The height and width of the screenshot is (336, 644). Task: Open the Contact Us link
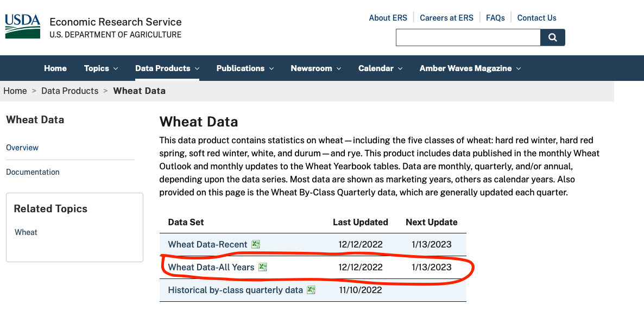(536, 17)
